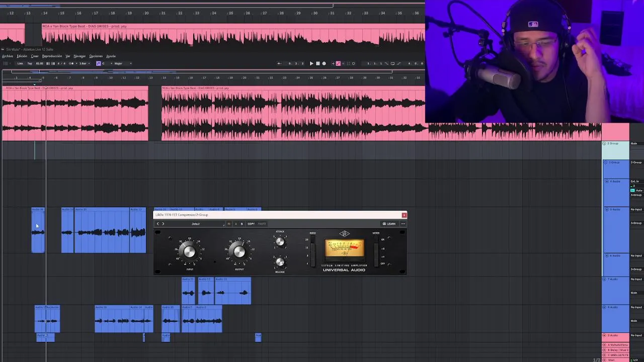Fold the 5 Audio track
This screenshot has height=362, width=644.
pos(607,209)
